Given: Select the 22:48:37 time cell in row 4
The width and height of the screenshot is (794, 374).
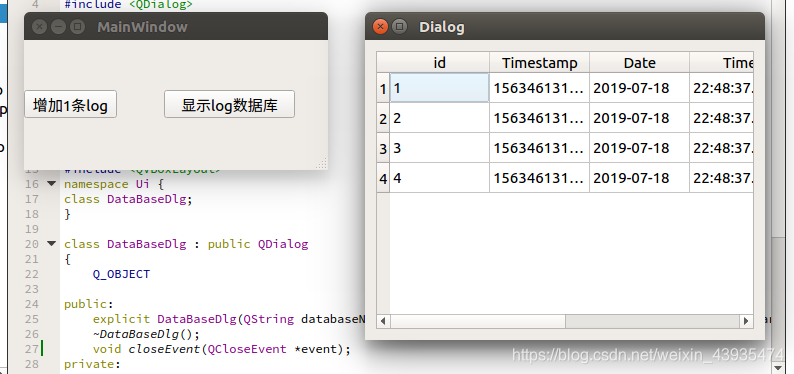Looking at the screenshot, I should [x=722, y=178].
